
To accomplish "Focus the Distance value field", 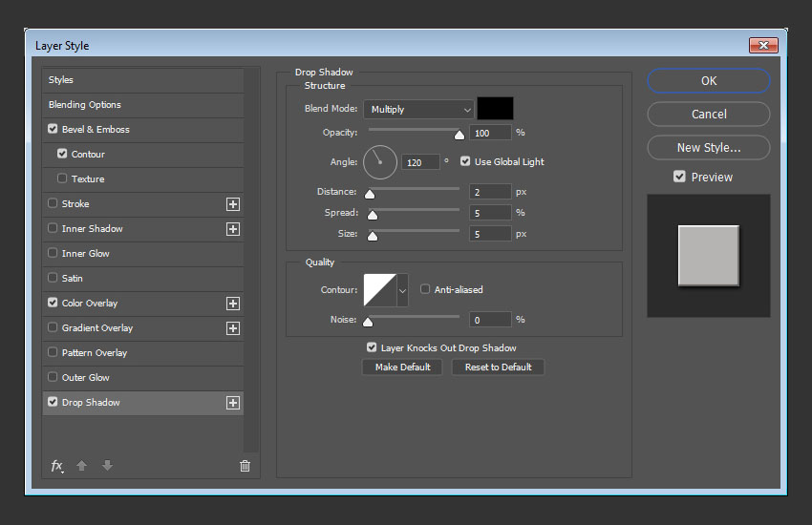I will click(490, 192).
